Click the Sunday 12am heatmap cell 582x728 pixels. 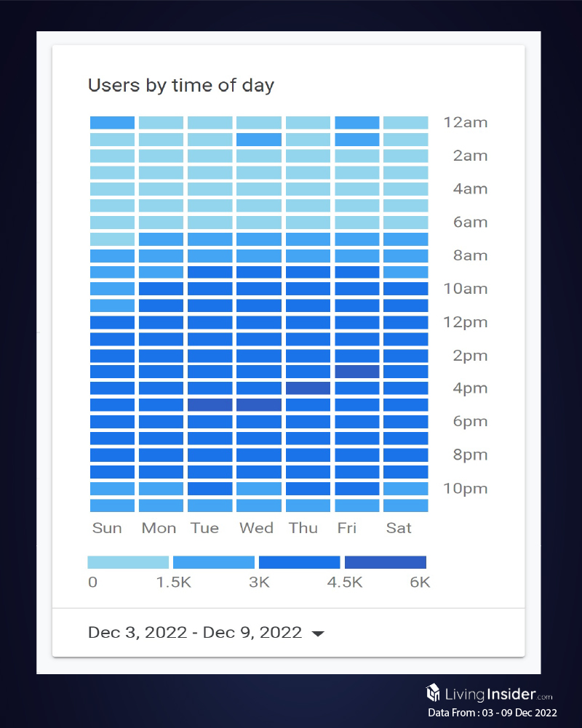[112, 123]
